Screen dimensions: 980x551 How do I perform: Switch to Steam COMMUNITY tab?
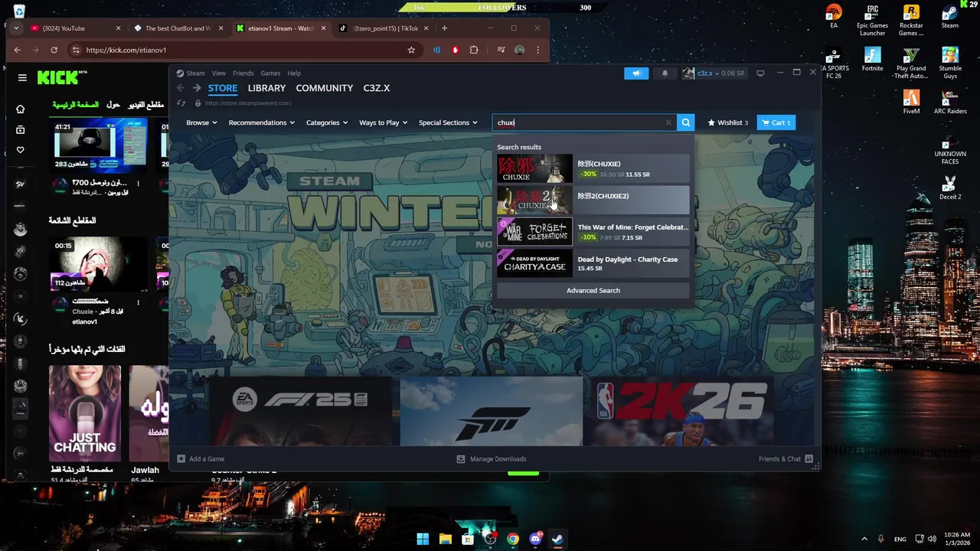click(x=324, y=88)
